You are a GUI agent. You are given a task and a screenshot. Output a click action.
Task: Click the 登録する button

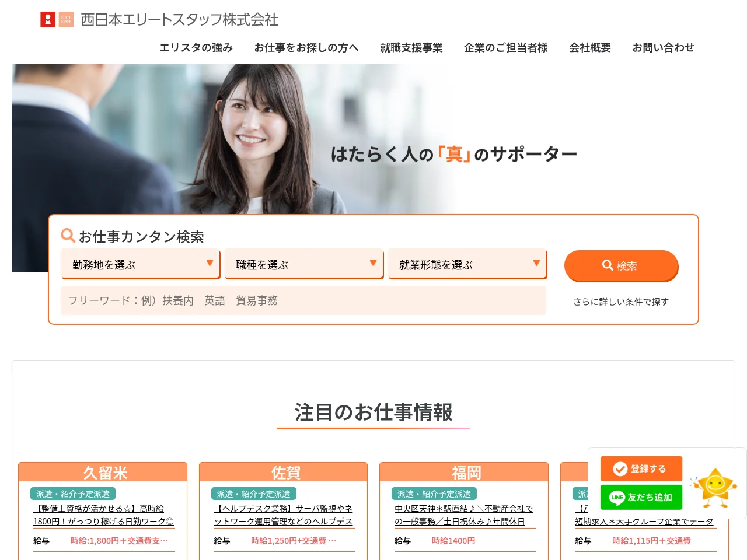(x=641, y=468)
